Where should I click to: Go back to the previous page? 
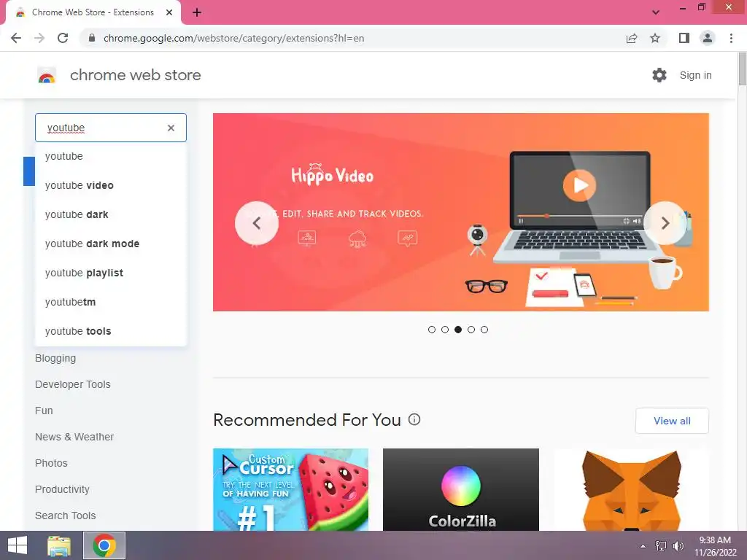[x=16, y=38]
